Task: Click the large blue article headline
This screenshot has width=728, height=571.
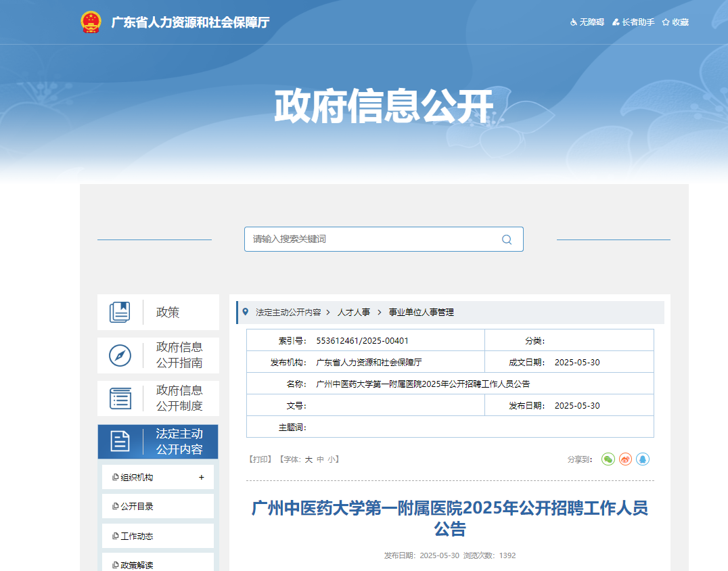Action: pyautogui.click(x=450, y=518)
